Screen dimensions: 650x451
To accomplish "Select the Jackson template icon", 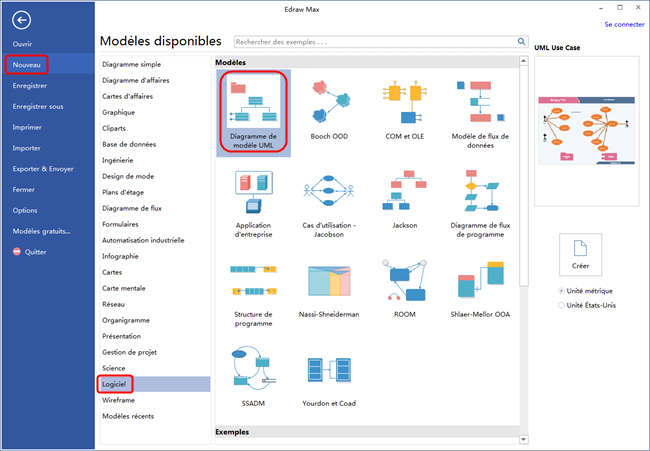I will (x=405, y=190).
